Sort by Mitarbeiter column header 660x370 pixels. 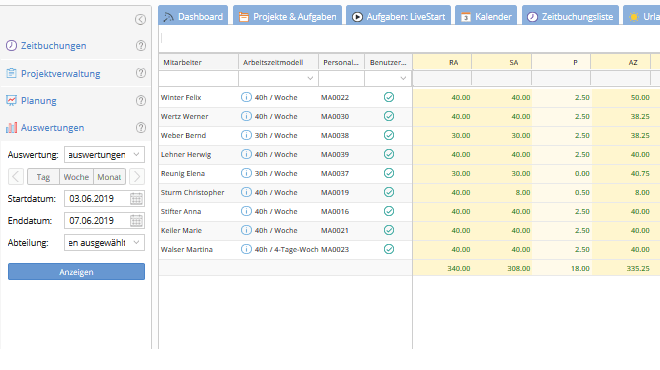coord(198,62)
